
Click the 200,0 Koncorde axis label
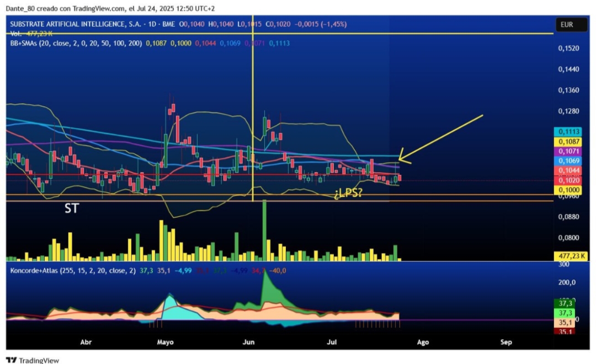pos(567,282)
